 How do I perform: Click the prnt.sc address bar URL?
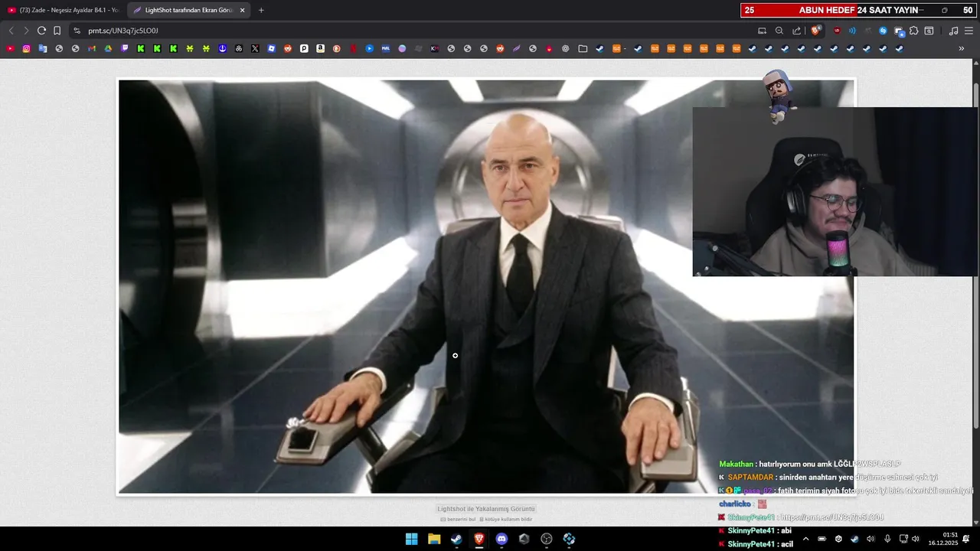[123, 31]
